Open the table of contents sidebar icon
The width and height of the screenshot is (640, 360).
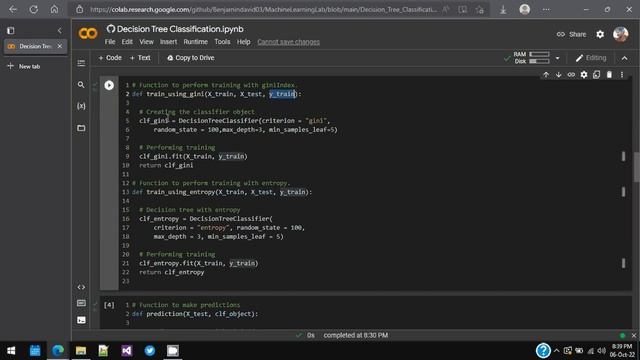pyautogui.click(x=81, y=63)
